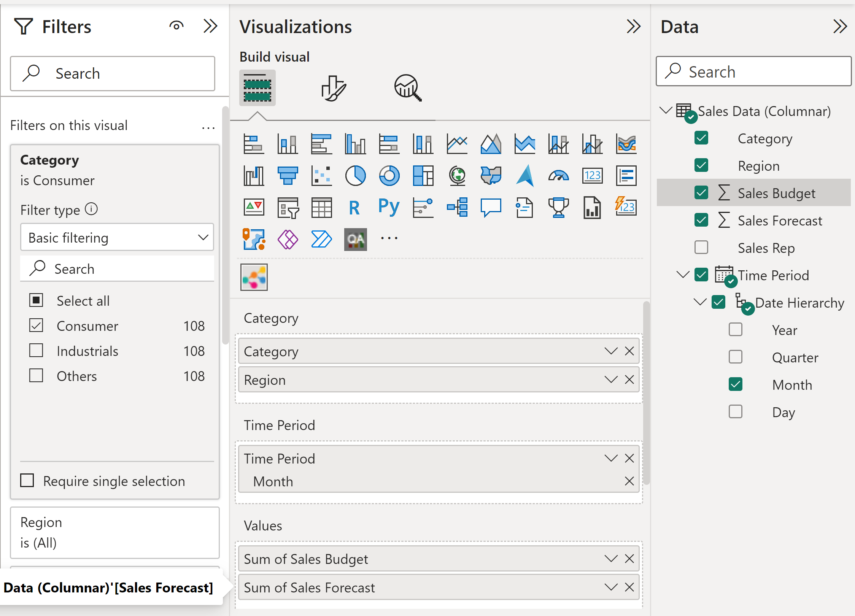Choose the funnel chart icon

pyautogui.click(x=288, y=176)
